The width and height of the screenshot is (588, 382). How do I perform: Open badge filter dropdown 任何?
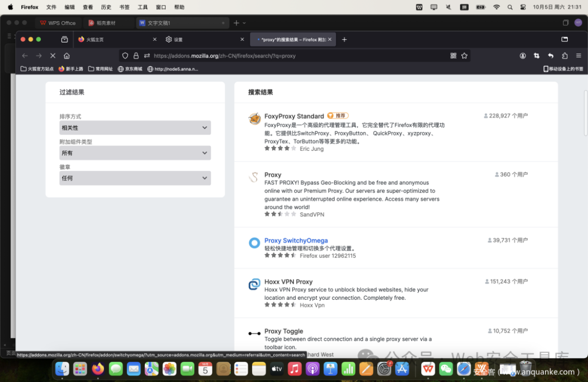[135, 178]
